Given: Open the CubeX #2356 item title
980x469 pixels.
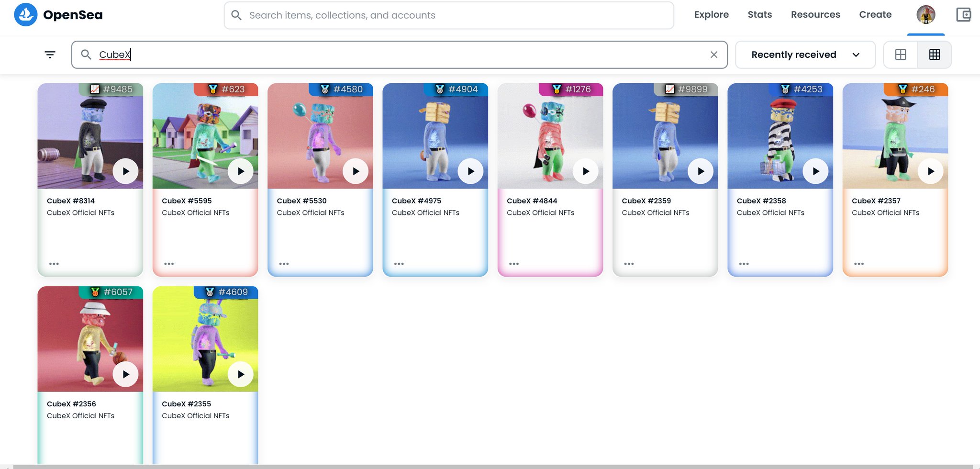Looking at the screenshot, I should click(x=71, y=404).
